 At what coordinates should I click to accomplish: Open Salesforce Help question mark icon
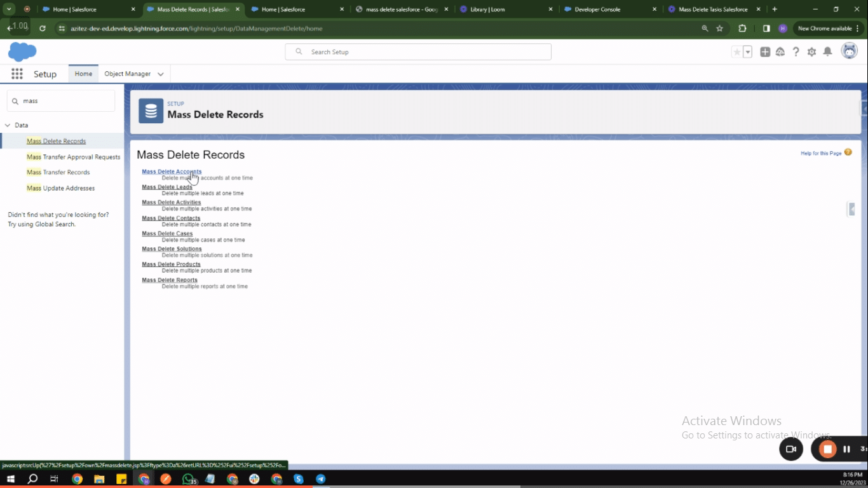(796, 52)
